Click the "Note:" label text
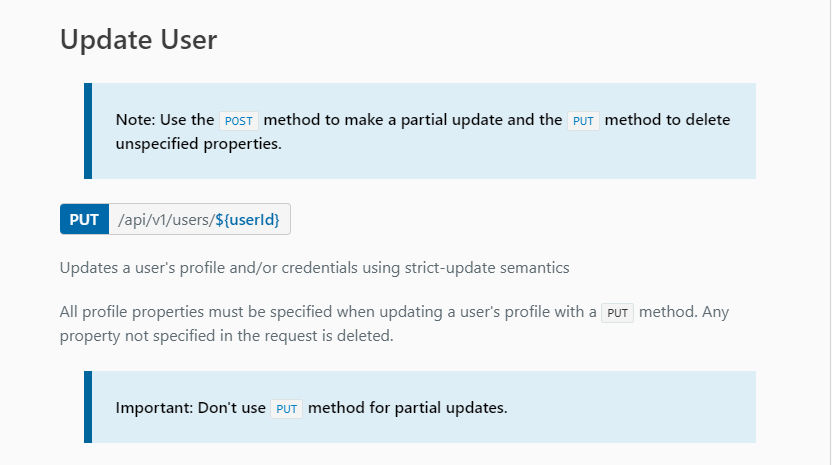 136,120
